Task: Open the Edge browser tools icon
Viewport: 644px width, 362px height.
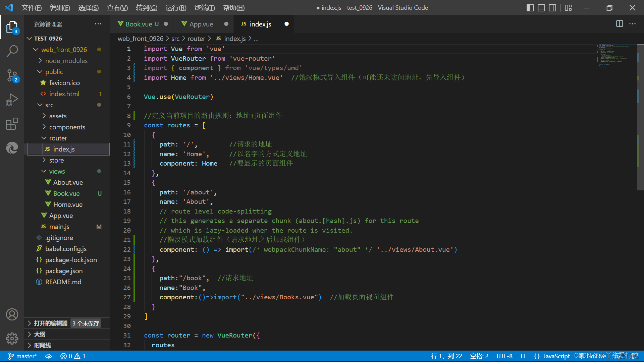Action: click(12, 148)
